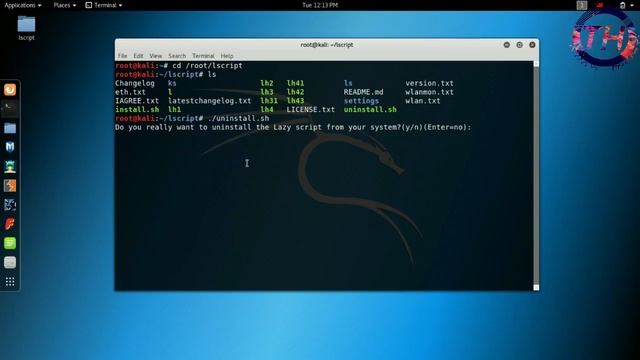Open the lscript desktop folder icon
This screenshot has width=640, height=360.
[26, 28]
